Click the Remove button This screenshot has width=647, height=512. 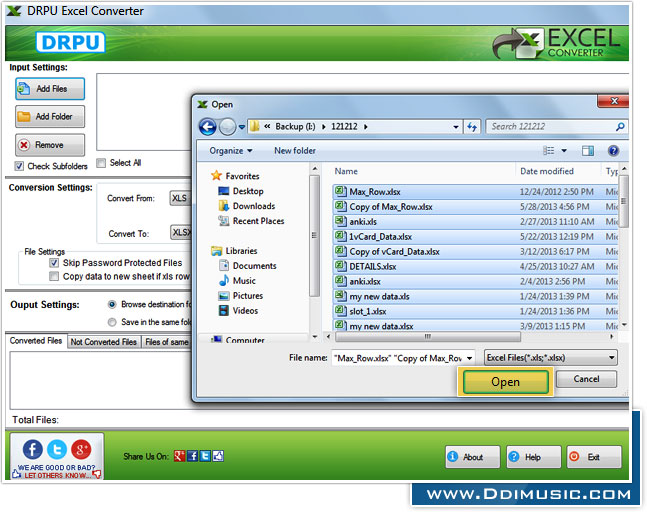[x=50, y=145]
